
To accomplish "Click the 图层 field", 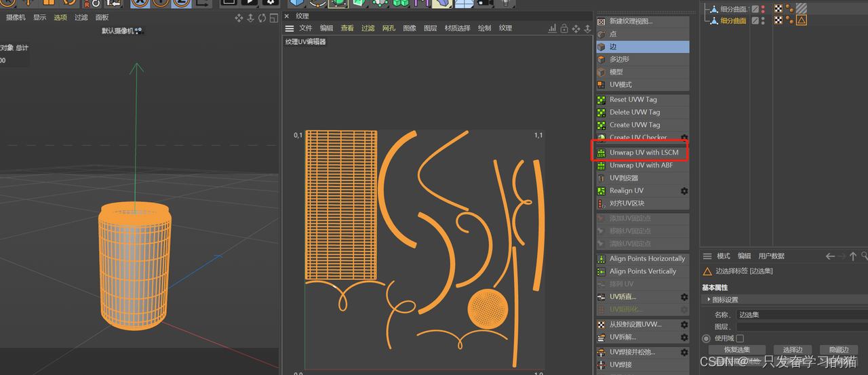I will pos(802,327).
